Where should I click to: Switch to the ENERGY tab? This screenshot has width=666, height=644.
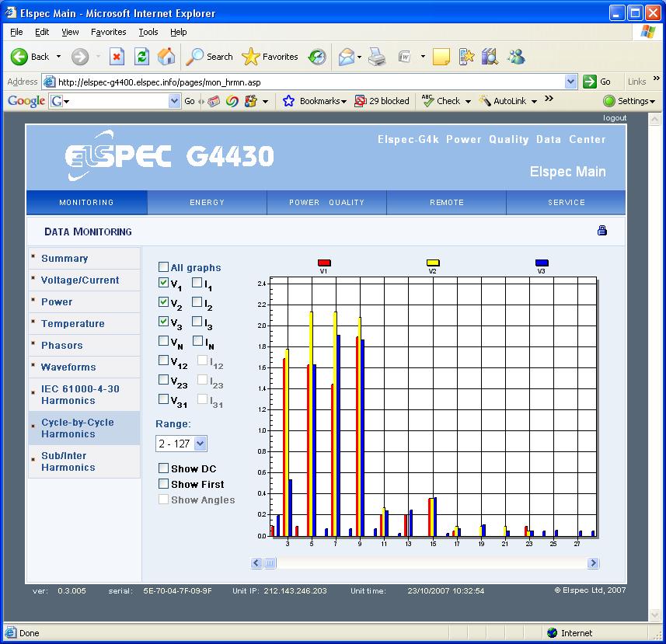(x=207, y=203)
